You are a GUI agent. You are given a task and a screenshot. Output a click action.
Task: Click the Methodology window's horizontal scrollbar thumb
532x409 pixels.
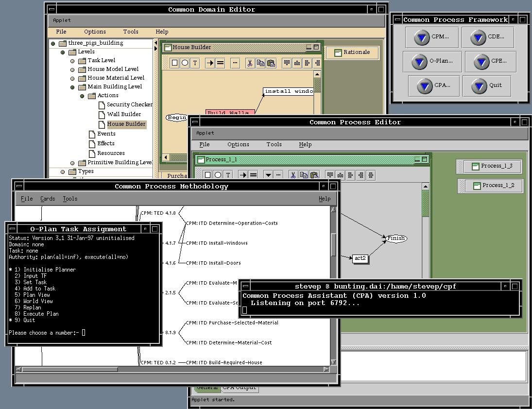point(70,370)
